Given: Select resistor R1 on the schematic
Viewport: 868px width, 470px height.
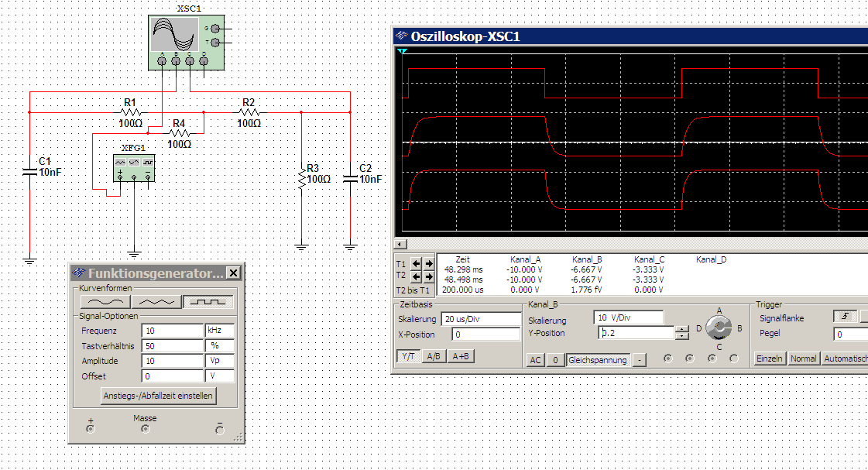Looking at the screenshot, I should coord(130,112).
